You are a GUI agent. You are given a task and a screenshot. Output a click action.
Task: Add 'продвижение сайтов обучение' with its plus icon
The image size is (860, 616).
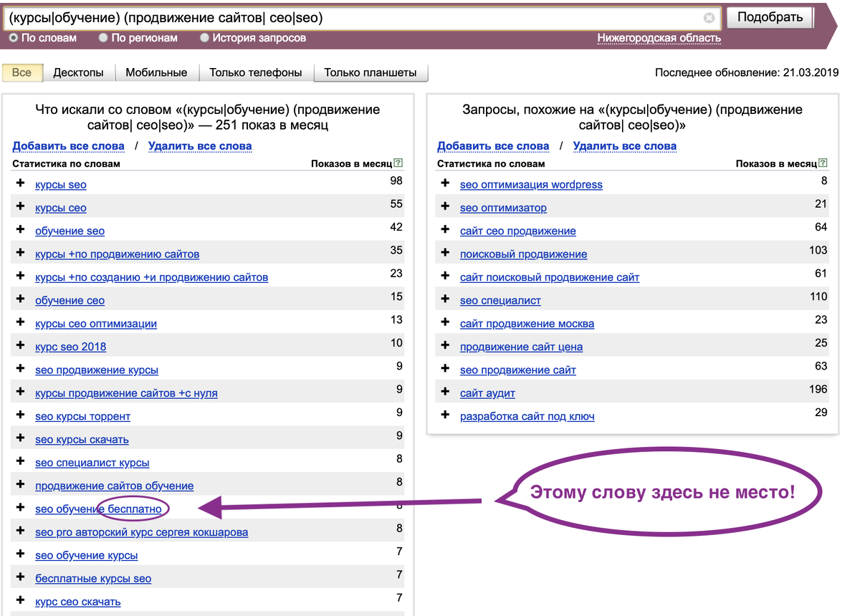click(x=21, y=485)
